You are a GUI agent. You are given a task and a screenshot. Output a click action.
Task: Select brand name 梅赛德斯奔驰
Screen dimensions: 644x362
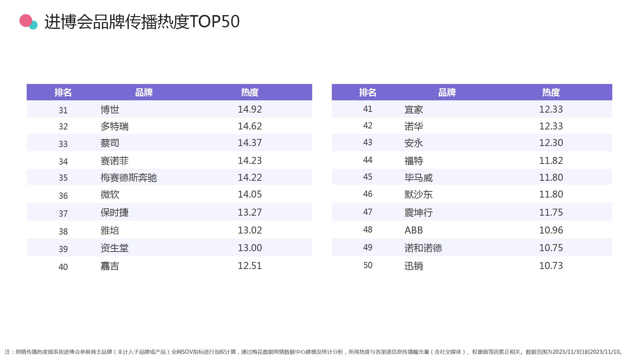coord(129,178)
